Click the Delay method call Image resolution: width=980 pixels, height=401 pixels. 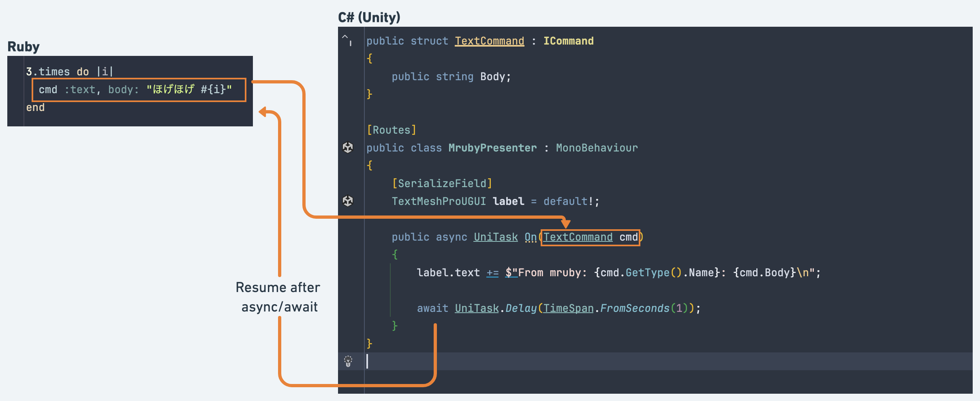pos(521,308)
